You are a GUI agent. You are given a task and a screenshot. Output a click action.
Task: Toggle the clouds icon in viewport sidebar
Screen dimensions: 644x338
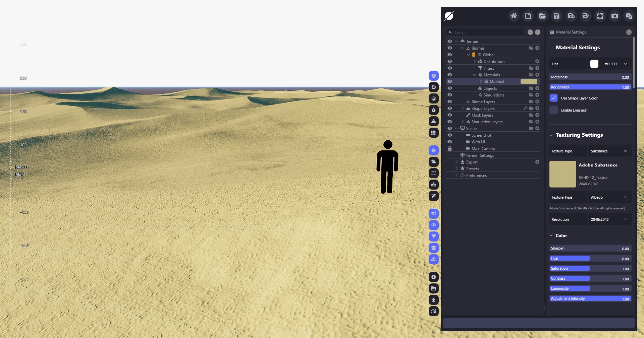click(434, 162)
